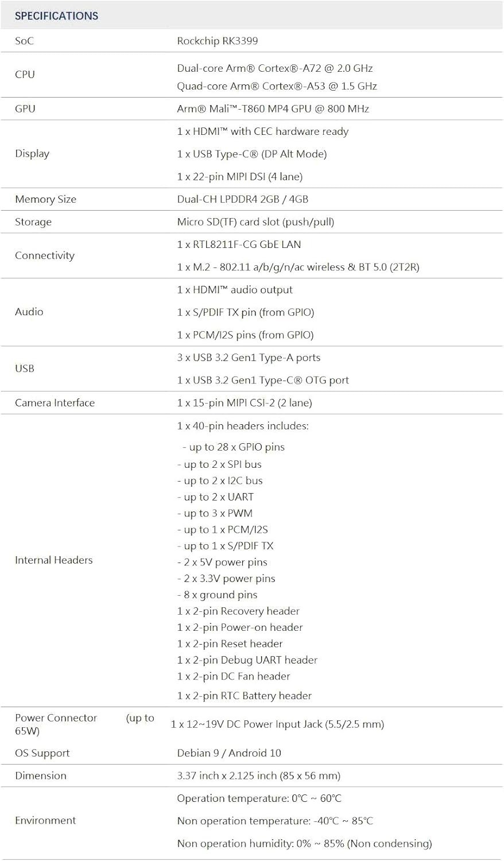Click the 40-pin headers includes line
This screenshot has height=861, width=504.
(243, 426)
